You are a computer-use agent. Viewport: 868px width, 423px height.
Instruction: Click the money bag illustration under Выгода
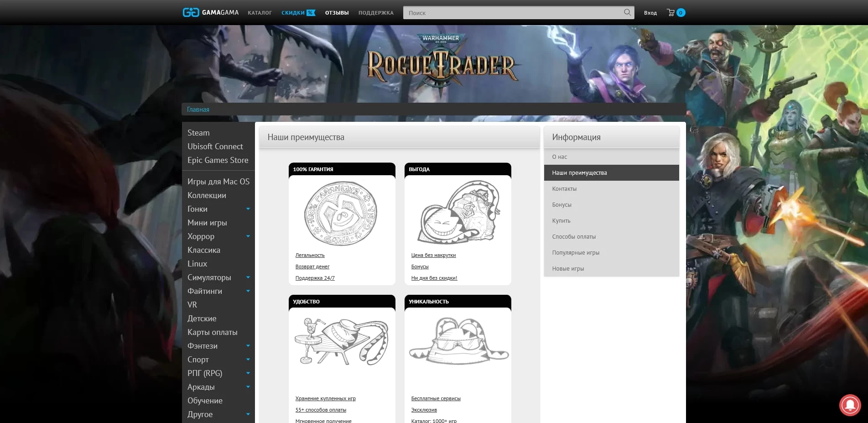click(x=458, y=213)
